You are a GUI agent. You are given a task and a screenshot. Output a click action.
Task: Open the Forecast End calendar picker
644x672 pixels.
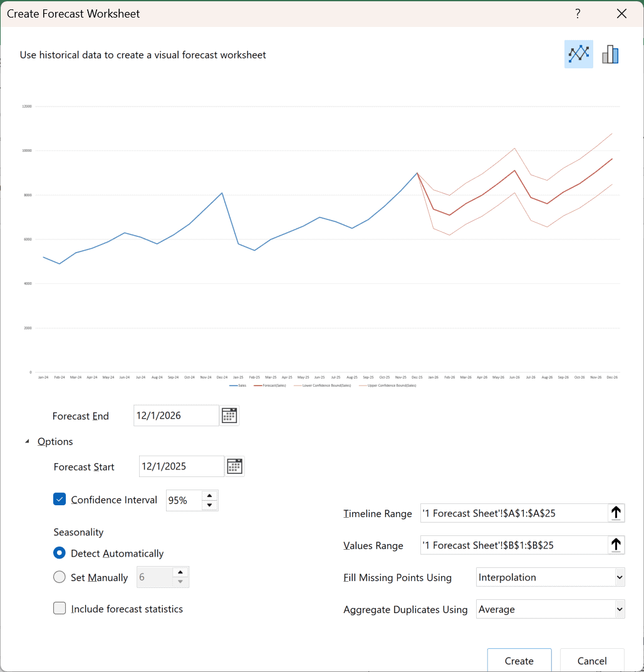point(229,415)
